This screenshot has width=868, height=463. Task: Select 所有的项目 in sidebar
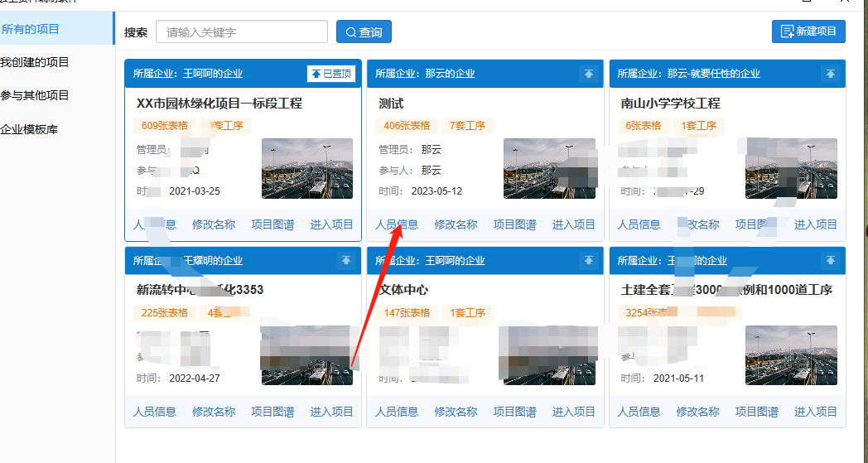pos(31,29)
